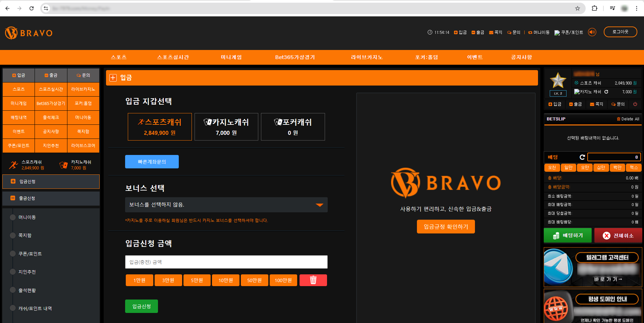Open the 이벤트 navigation menu
The height and width of the screenshot is (323, 644).
(x=475, y=57)
